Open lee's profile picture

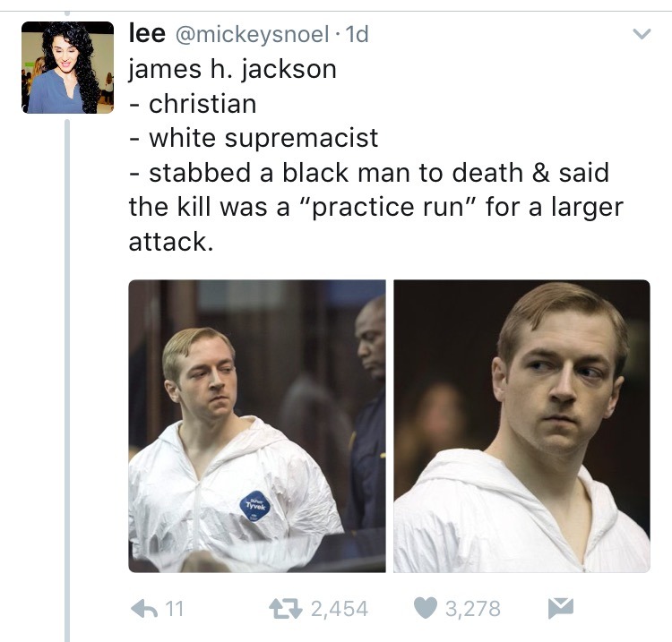[68, 67]
